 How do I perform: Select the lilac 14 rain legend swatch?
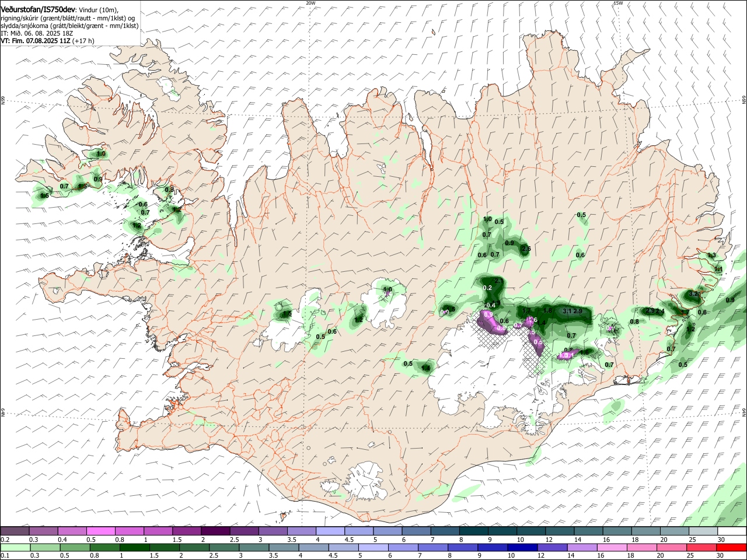583,547
